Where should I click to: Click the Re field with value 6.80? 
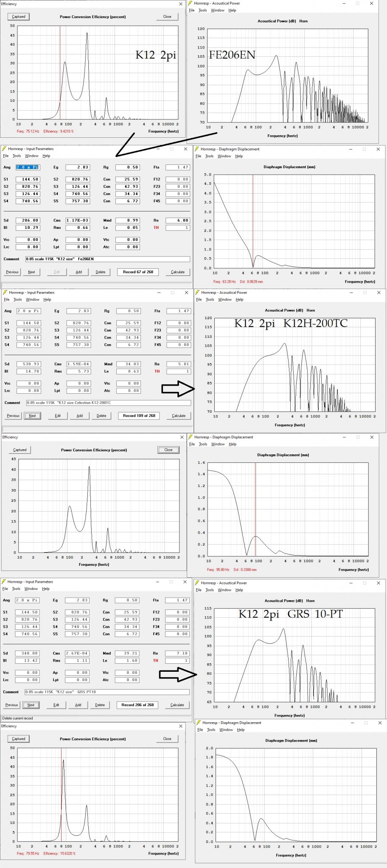[178, 220]
